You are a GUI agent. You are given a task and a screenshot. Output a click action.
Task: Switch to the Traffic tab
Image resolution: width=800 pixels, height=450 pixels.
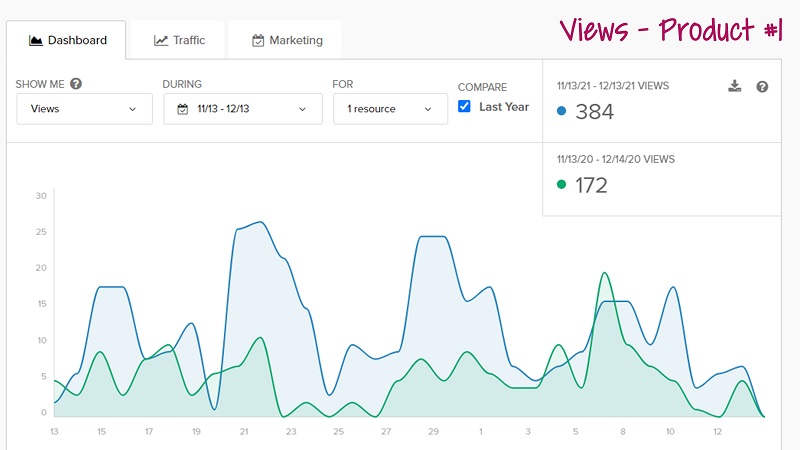178,40
